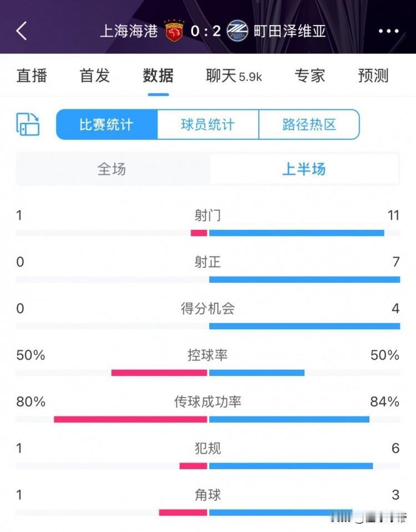Tap the back arrow at top left
This screenshot has height=532, width=416.
coord(21,32)
